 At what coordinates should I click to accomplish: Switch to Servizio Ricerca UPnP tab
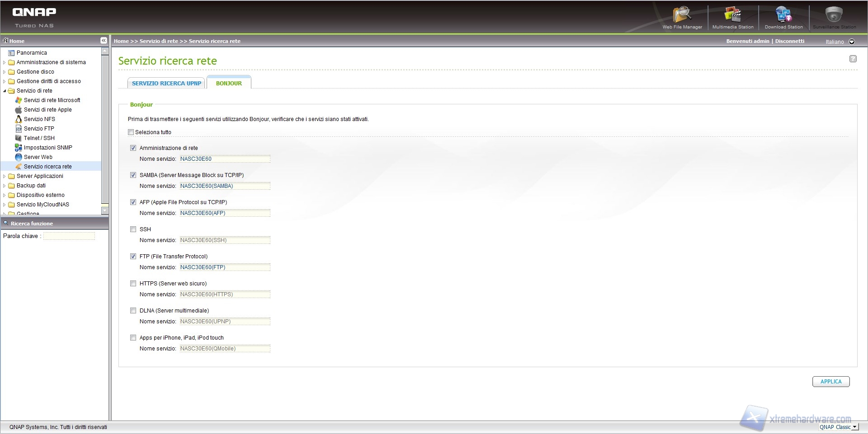click(166, 83)
